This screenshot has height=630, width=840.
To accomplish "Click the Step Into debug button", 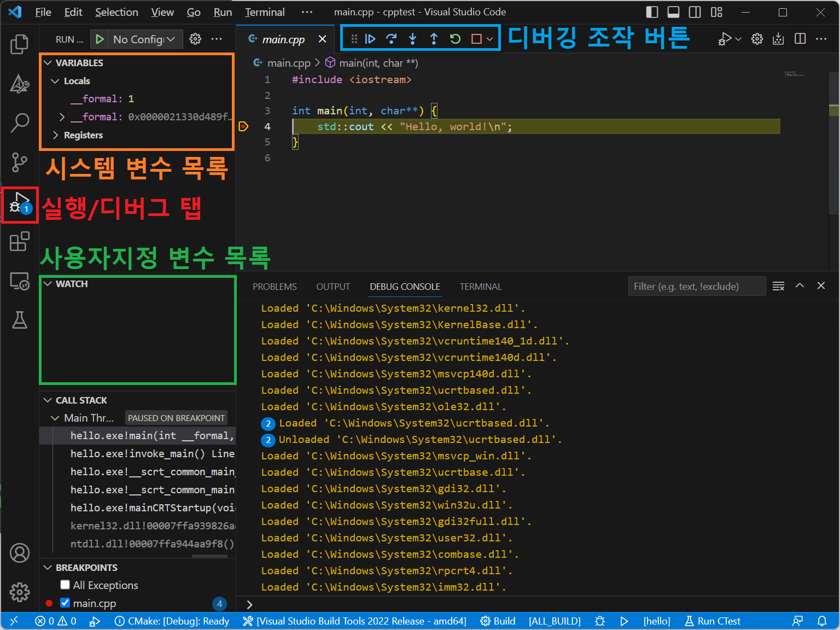I will (x=412, y=39).
